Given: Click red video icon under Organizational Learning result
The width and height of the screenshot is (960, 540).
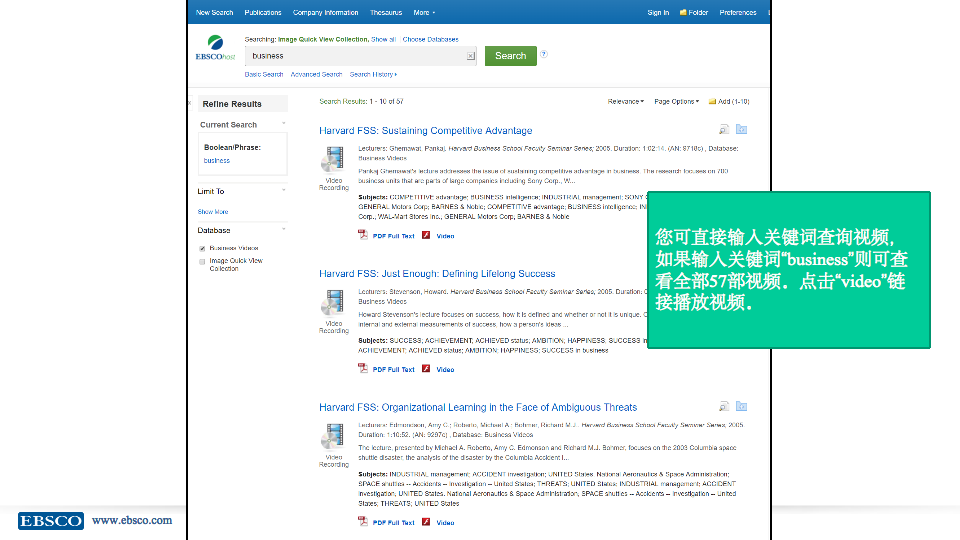Looking at the screenshot, I should click(426, 522).
